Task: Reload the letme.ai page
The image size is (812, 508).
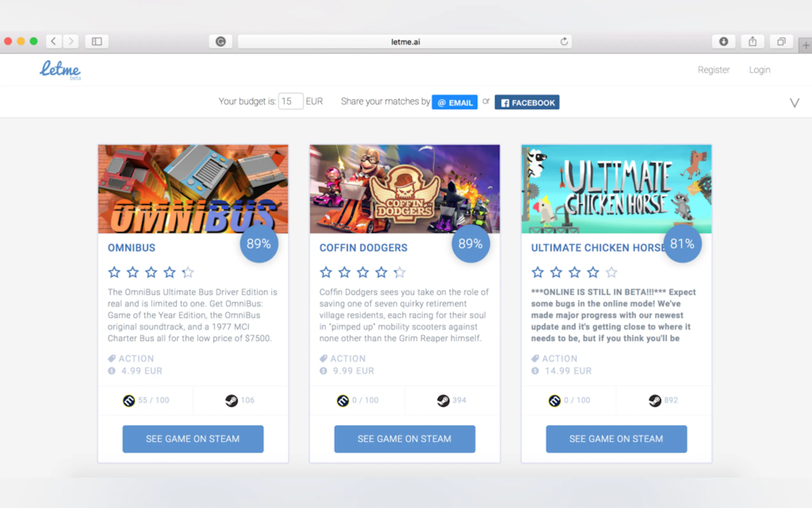Action: pos(564,41)
